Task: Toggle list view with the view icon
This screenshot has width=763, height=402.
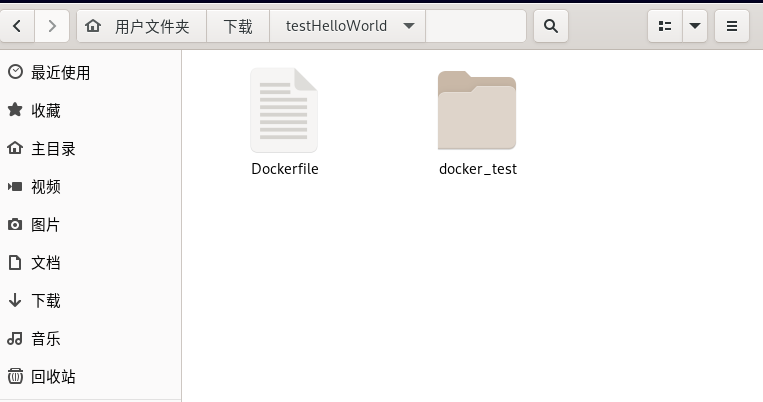Action: click(x=665, y=26)
